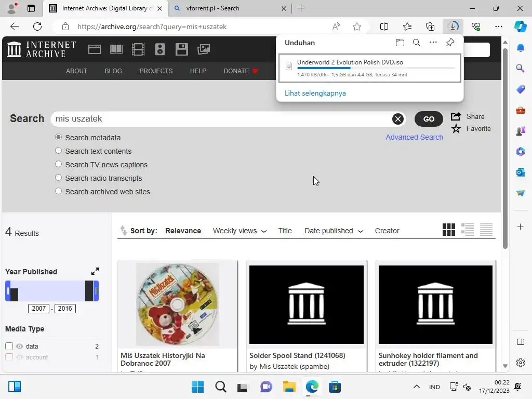This screenshot has height=399, width=532.
Task: Click right handle of year range slider
Action: [96, 291]
